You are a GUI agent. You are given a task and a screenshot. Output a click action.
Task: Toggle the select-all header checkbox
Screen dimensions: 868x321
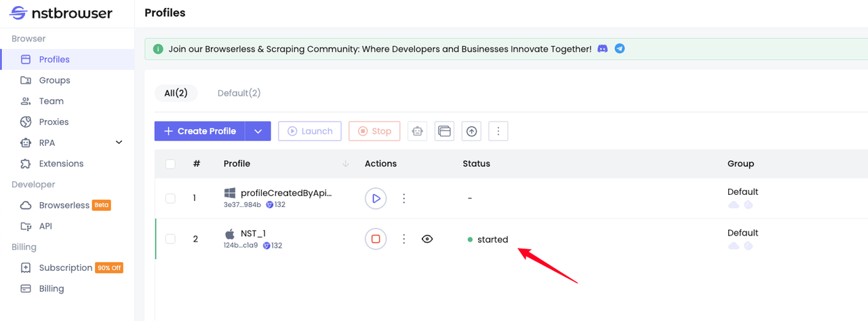(x=170, y=164)
